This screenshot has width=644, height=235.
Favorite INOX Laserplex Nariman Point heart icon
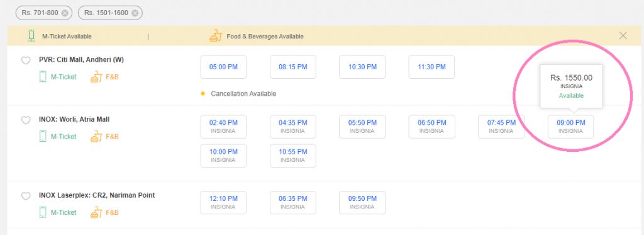coord(26,196)
